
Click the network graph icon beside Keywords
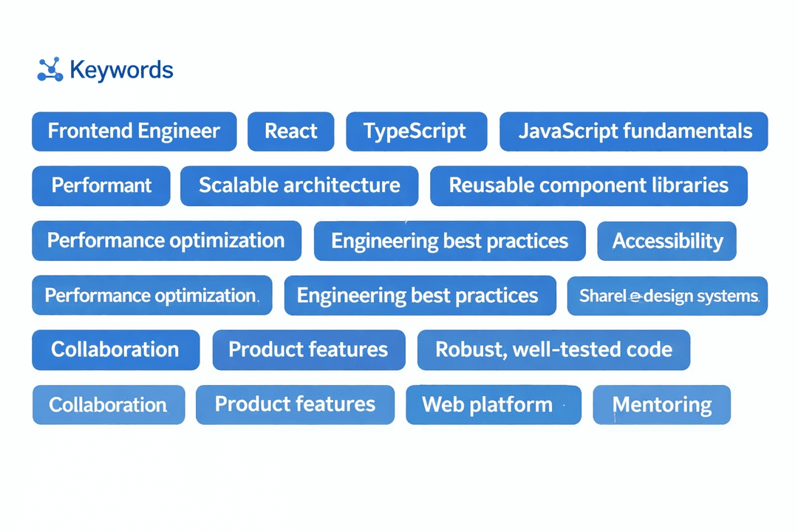pyautogui.click(x=49, y=69)
